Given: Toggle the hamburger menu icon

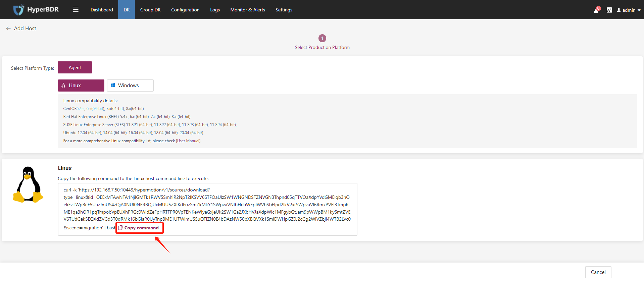Looking at the screenshot, I should click(x=76, y=9).
